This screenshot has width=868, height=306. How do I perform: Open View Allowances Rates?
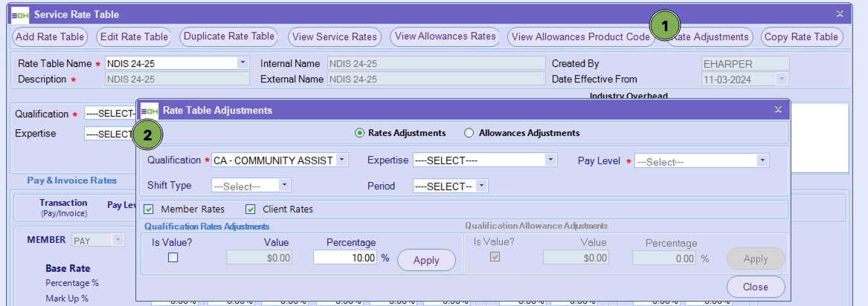(445, 36)
